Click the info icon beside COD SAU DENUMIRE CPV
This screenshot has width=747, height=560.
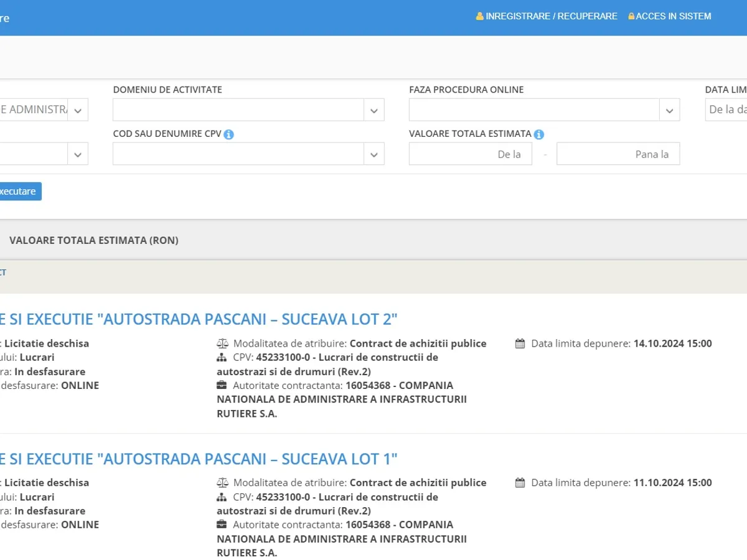(228, 134)
